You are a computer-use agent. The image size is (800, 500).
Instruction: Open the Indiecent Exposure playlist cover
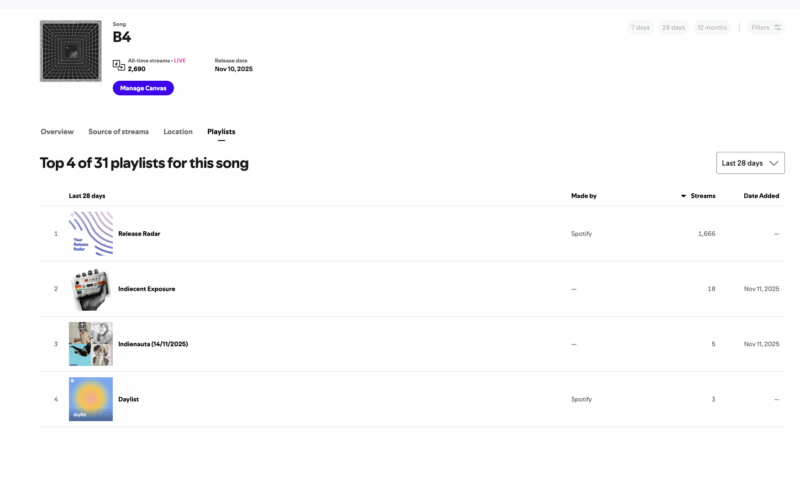click(90, 289)
